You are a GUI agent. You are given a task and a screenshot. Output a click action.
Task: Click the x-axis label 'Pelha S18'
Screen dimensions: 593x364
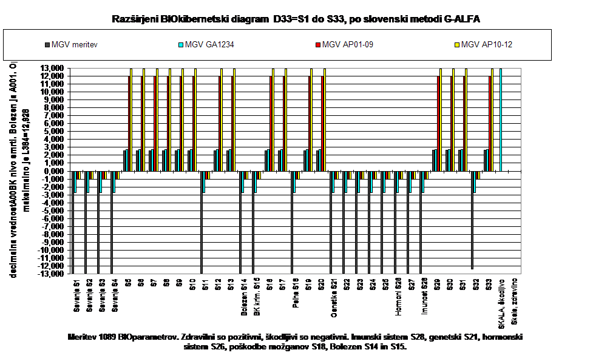tap(296, 294)
